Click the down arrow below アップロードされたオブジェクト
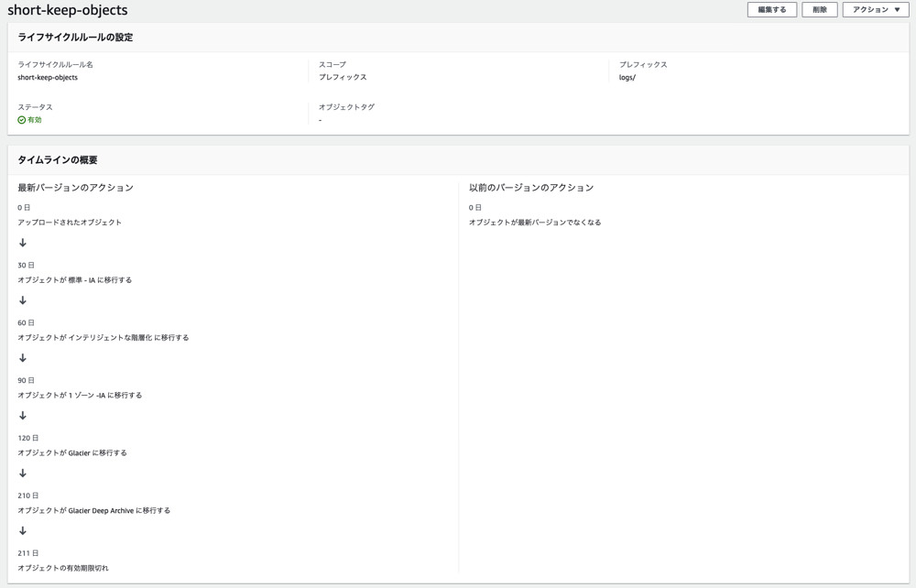 pos(23,243)
